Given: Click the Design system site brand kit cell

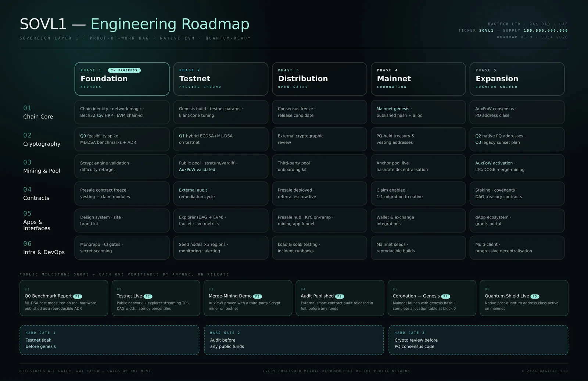Looking at the screenshot, I should pyautogui.click(x=122, y=221).
